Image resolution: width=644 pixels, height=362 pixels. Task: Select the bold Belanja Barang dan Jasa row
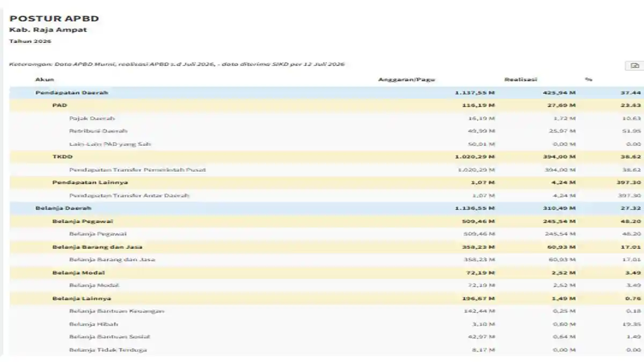[327, 247]
